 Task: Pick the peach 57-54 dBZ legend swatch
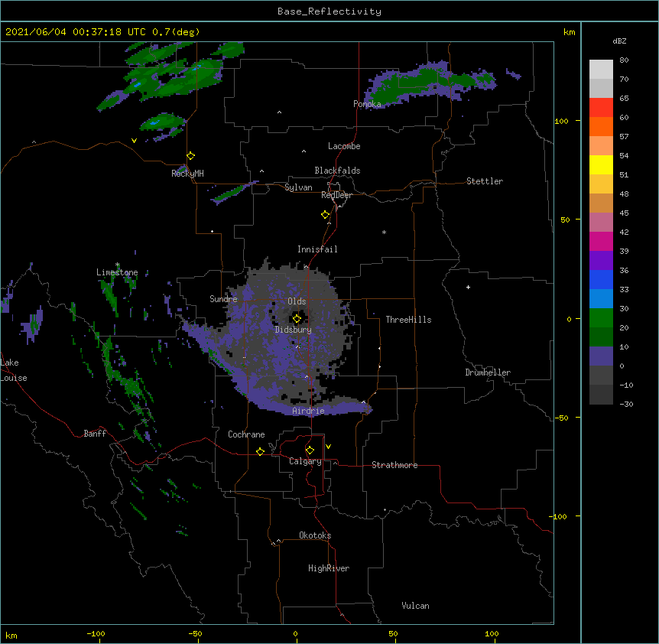click(601, 146)
